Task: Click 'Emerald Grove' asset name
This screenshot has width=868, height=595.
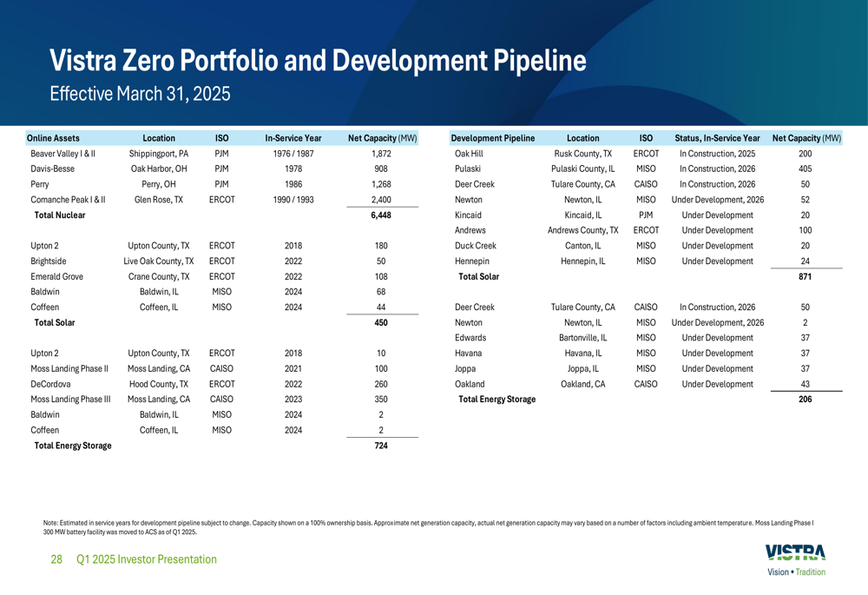Action: click(56, 276)
